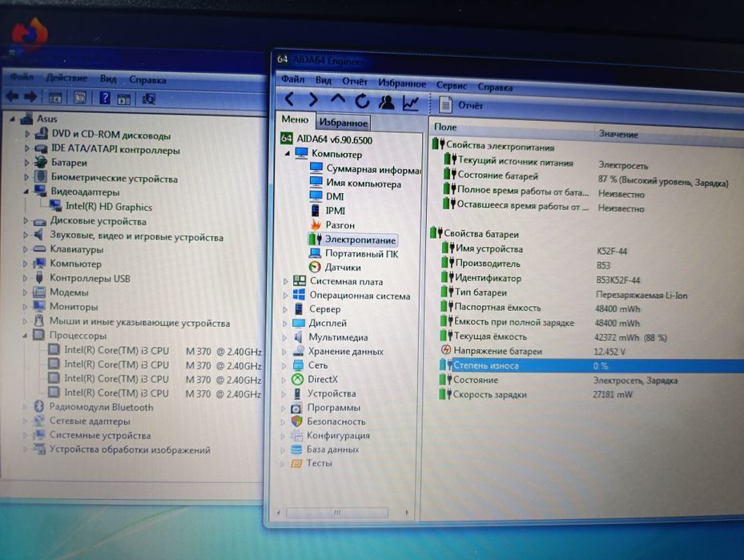This screenshot has height=560, width=744.
Task: Expand the Операционная система node
Action: 284,295
